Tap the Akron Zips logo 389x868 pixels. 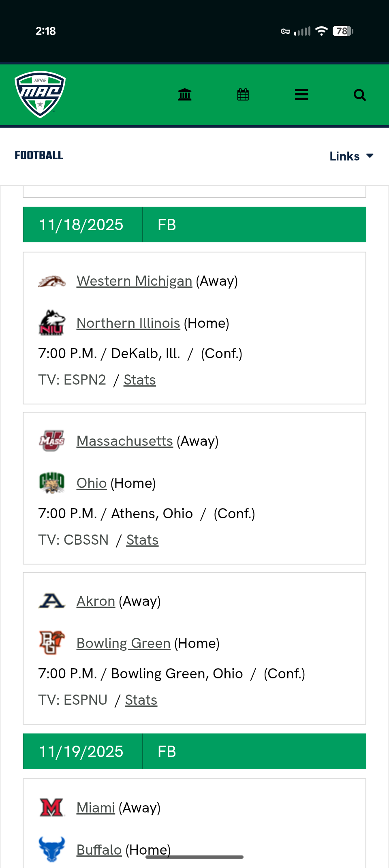tap(52, 601)
